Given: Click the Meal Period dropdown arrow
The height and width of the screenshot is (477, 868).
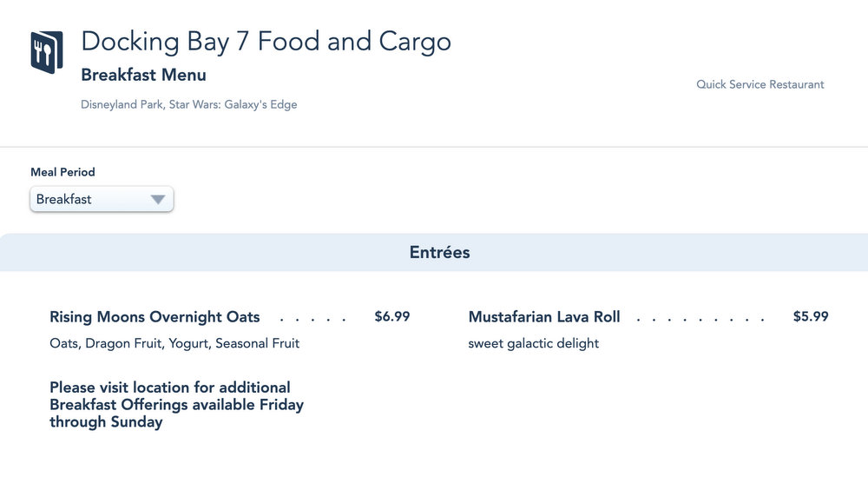Looking at the screenshot, I should click(157, 199).
